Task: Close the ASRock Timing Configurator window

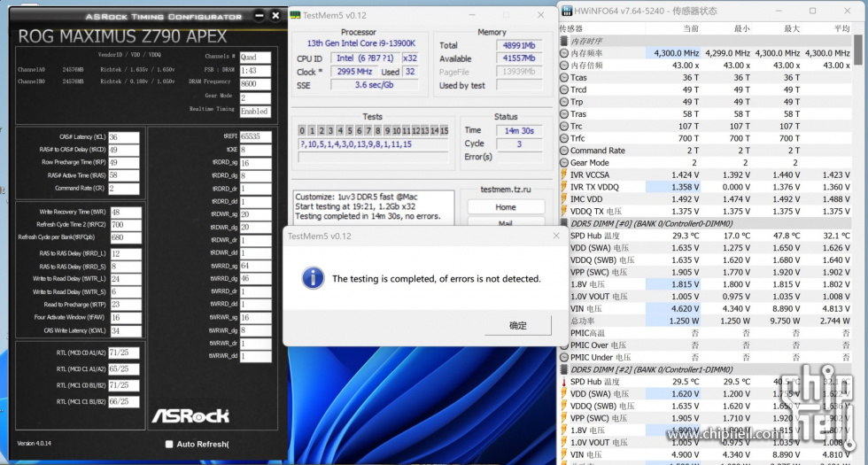Action: click(275, 16)
